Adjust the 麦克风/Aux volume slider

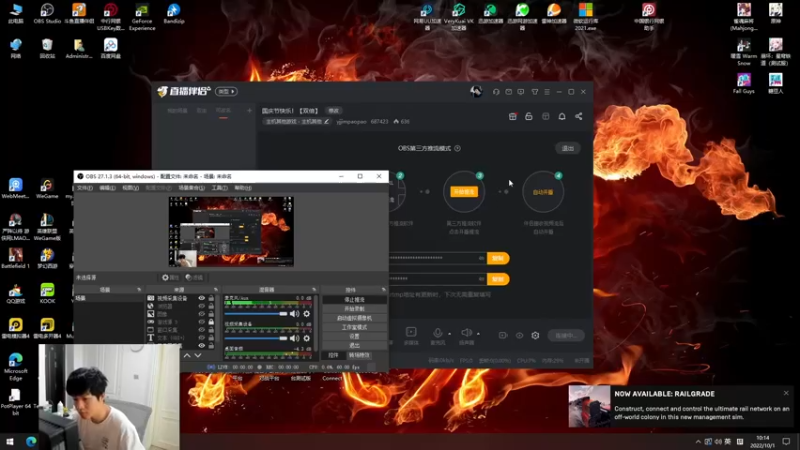point(257,314)
